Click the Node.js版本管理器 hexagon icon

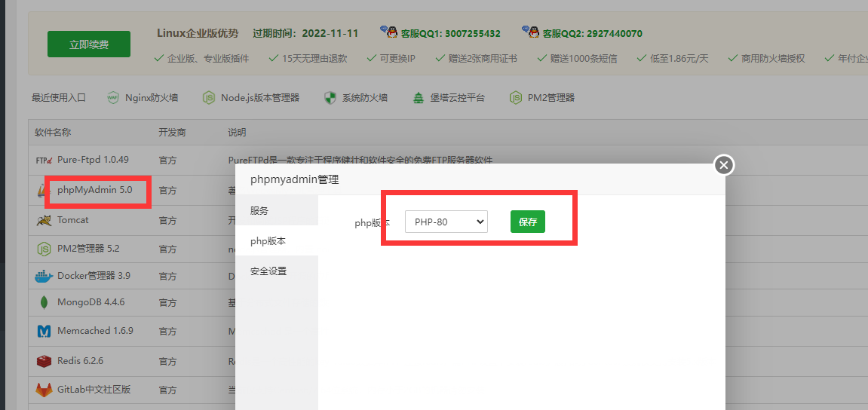click(209, 98)
